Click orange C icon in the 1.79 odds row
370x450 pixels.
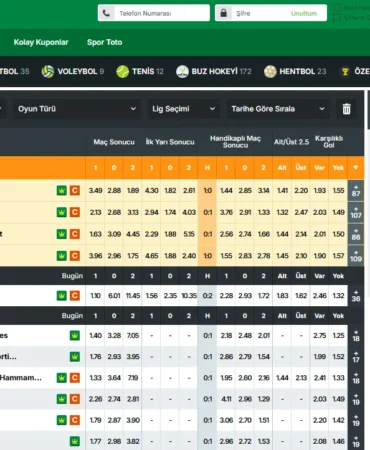pos(75,420)
